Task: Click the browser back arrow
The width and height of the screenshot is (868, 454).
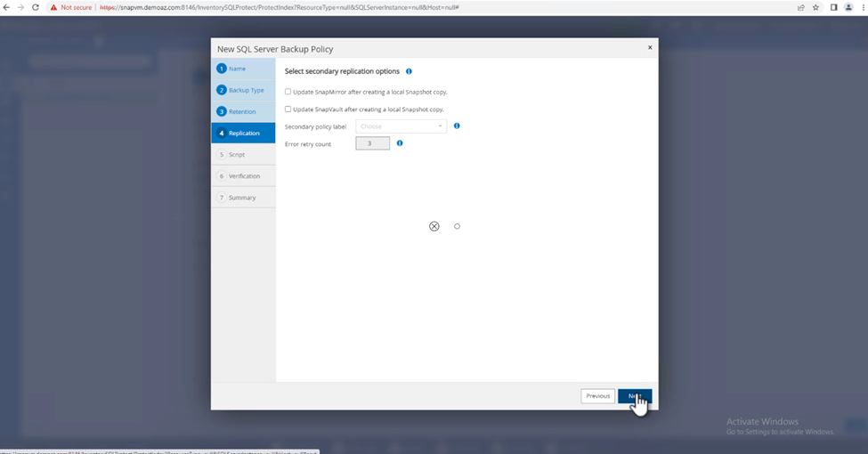Action: pos(6,7)
